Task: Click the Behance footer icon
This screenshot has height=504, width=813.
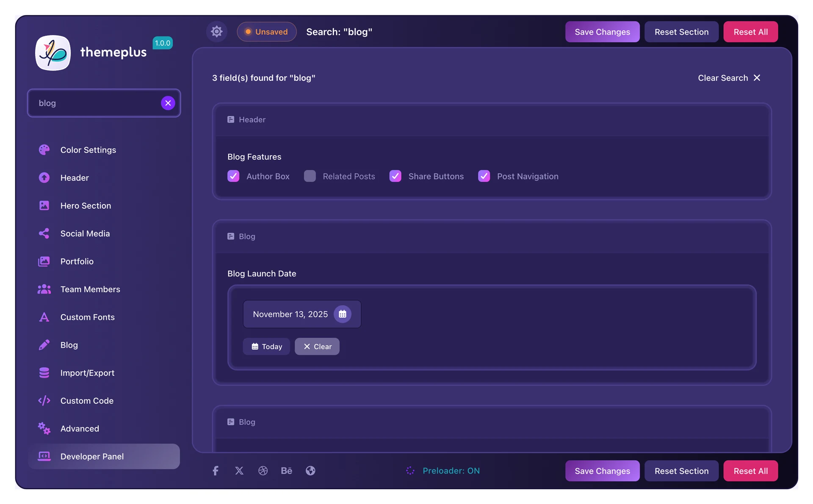Action: pos(287,471)
